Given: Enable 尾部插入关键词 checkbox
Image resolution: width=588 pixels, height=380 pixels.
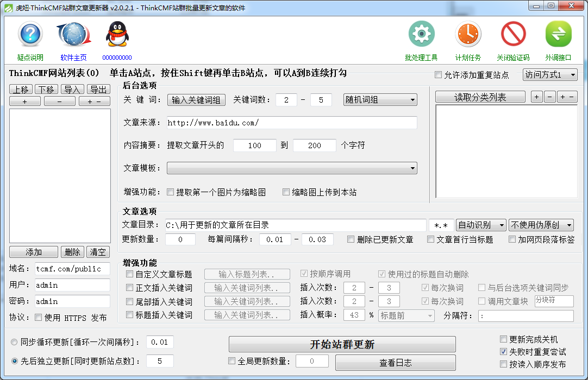Looking at the screenshot, I should coord(129,301).
